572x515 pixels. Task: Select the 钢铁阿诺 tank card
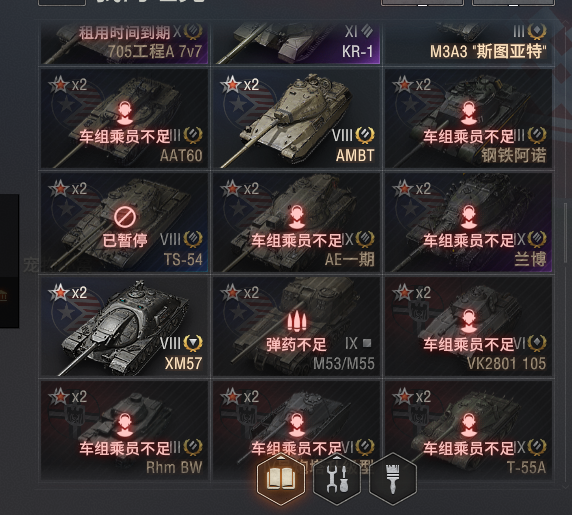468,119
